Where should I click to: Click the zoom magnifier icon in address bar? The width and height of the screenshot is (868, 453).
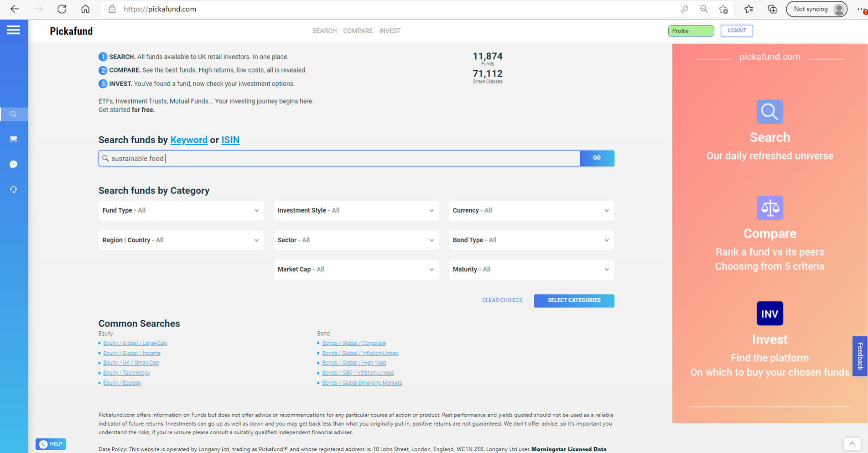[x=704, y=9]
